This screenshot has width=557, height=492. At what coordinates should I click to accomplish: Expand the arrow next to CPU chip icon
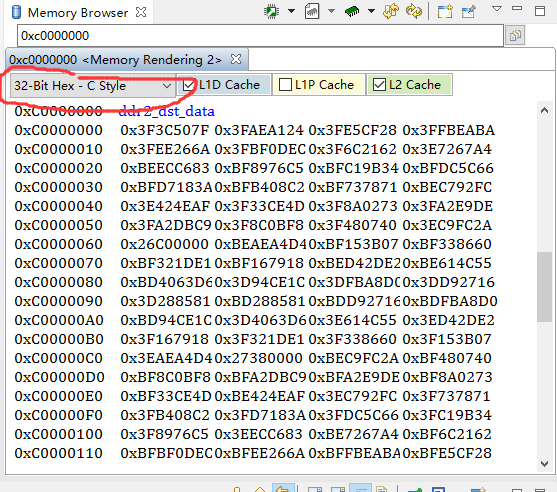[x=291, y=11]
